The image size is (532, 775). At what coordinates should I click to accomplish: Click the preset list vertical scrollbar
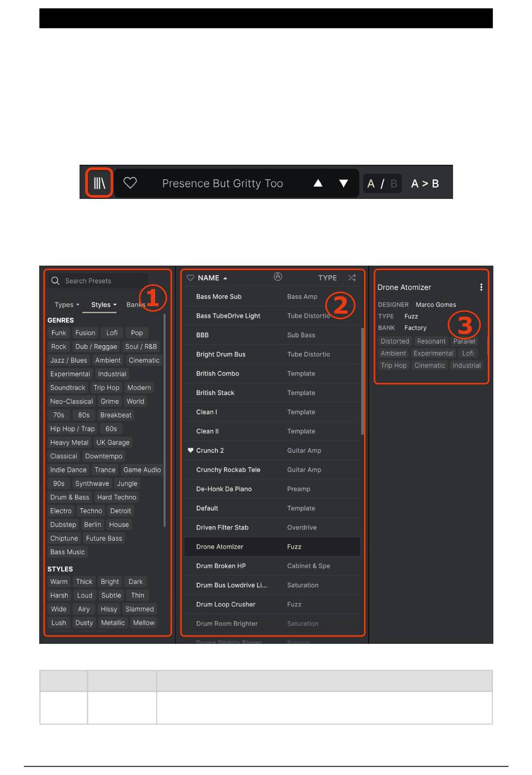[x=362, y=381]
